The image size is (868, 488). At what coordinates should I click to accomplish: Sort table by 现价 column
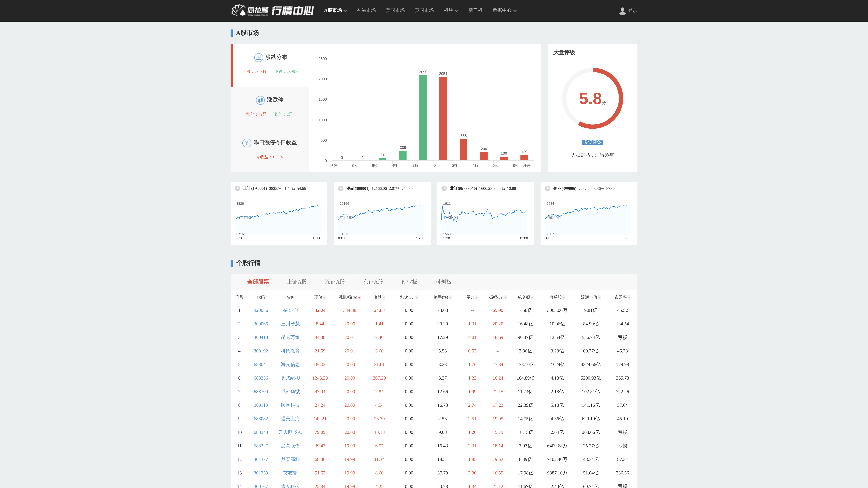320,297
